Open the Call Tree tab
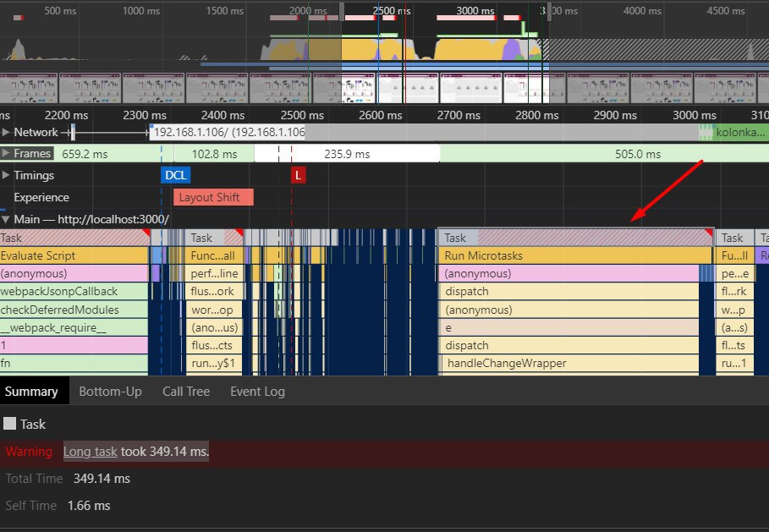Screen dimensions: 769x532 tap(186, 392)
